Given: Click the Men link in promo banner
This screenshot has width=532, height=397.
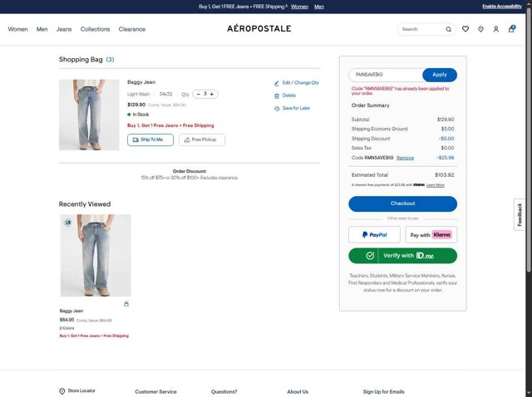Looking at the screenshot, I should (319, 7).
